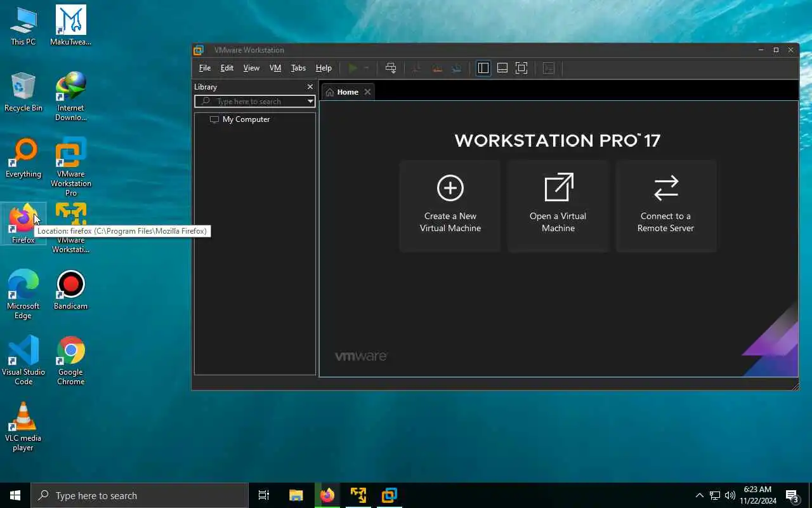
Task: Click the taskbar search box
Action: click(x=140, y=495)
